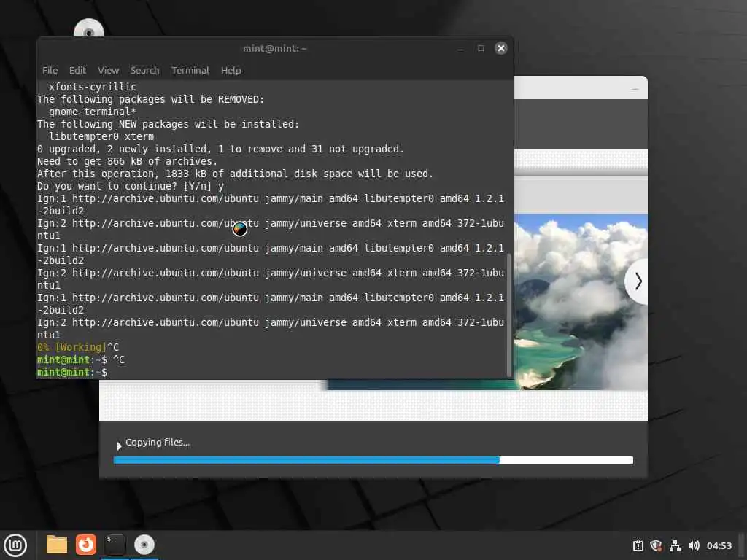Click the 'gnome-terminal*' package line
Viewport: 747px width, 560px height.
click(93, 112)
